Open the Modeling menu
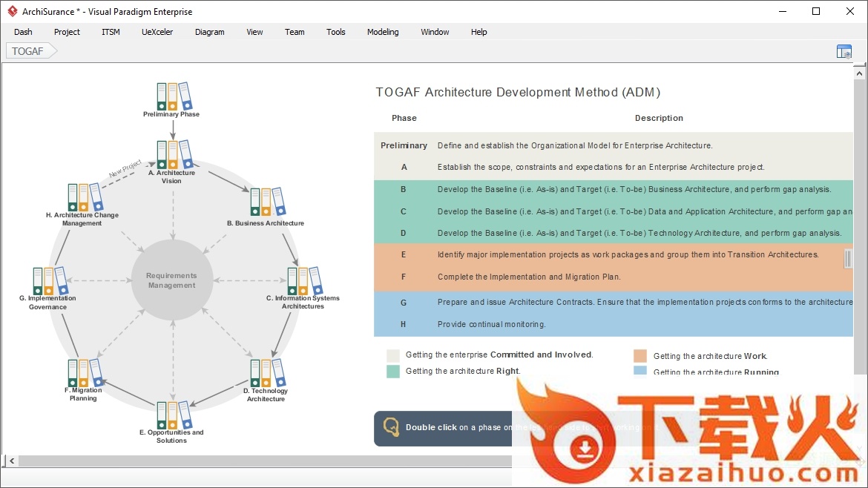The width and height of the screenshot is (868, 488). (x=383, y=32)
